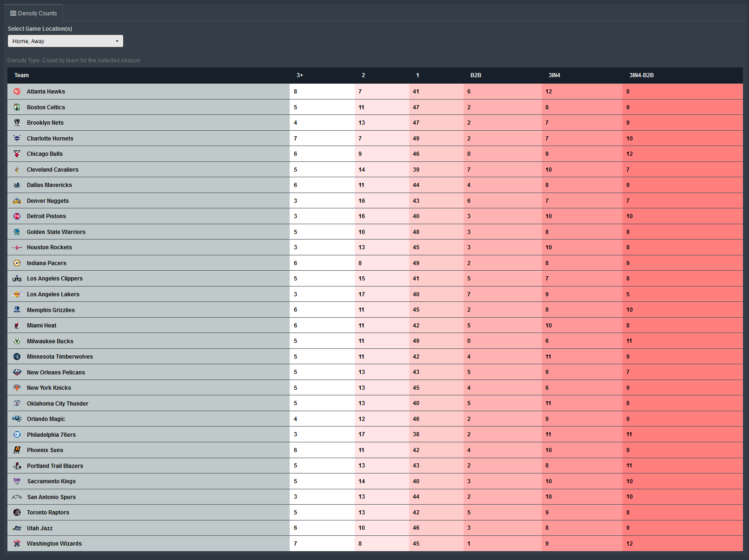Screen dimensions: 749x560
Task: Select the Washington Wizards team name
Action: [54, 544]
